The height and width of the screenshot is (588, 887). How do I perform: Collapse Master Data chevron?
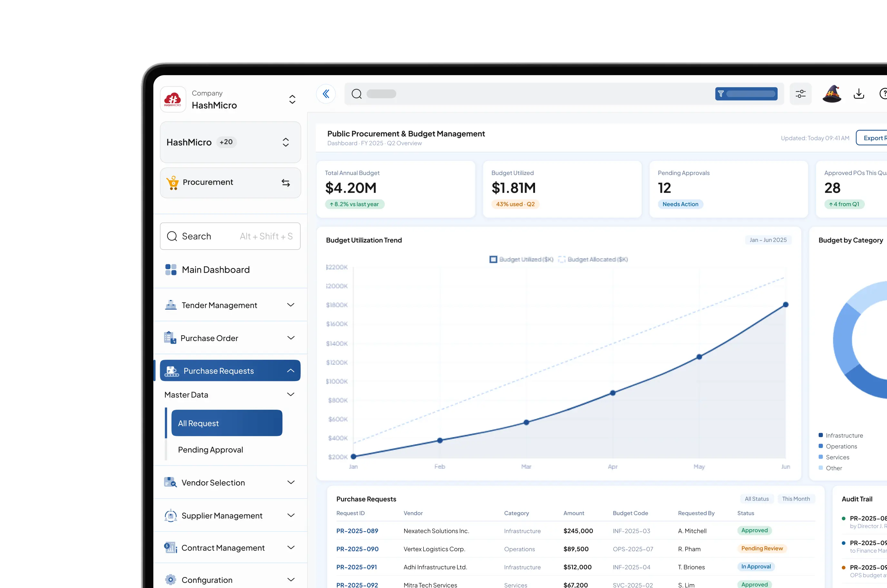pos(290,394)
